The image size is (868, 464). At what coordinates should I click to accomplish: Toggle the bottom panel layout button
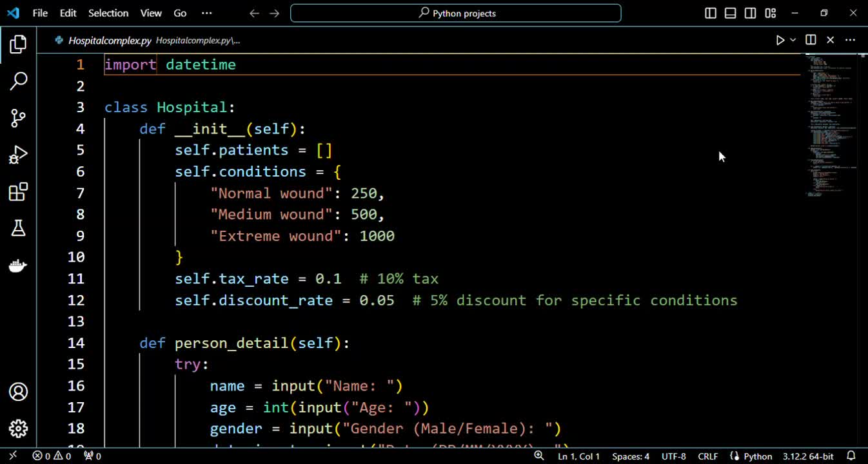point(731,13)
